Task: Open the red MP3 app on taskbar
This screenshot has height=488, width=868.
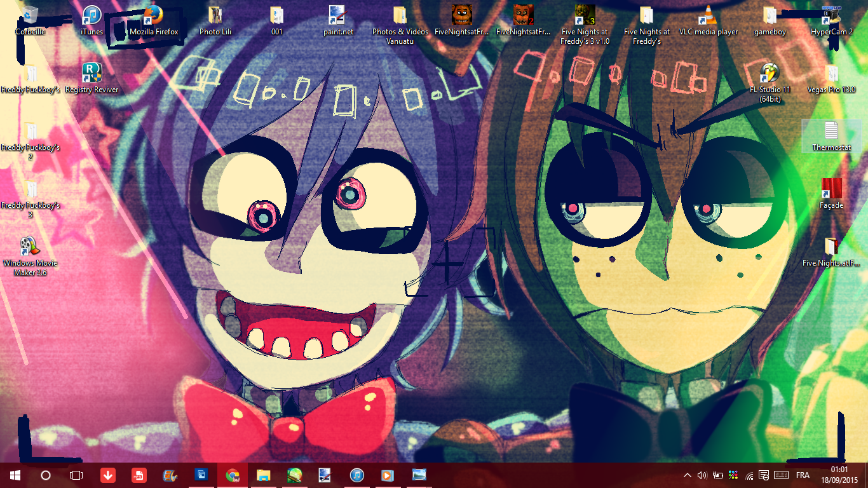Action: [x=139, y=475]
